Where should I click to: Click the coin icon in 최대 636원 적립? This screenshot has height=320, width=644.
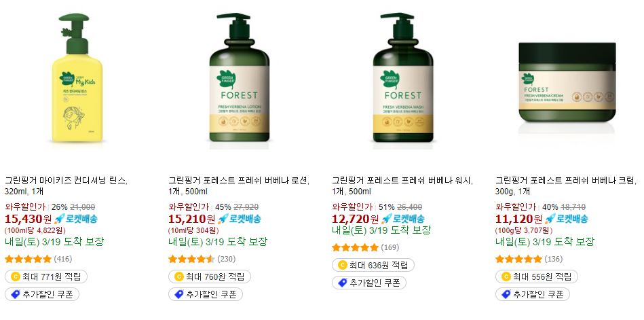pos(343,265)
